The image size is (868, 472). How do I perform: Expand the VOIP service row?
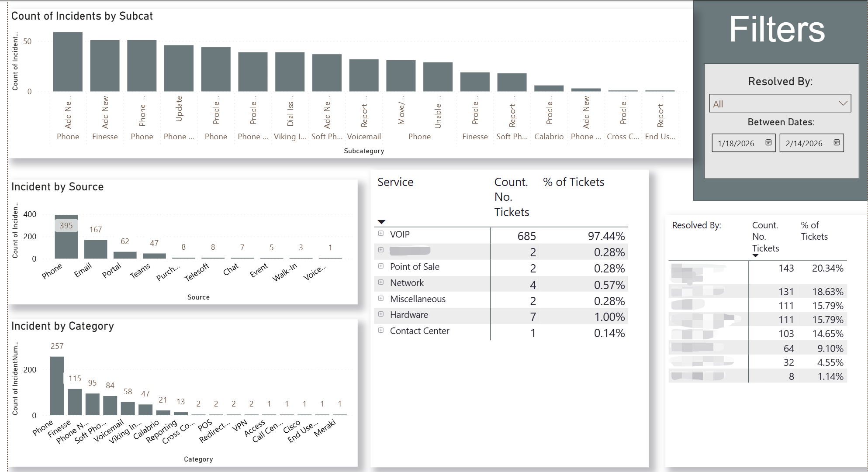click(381, 234)
